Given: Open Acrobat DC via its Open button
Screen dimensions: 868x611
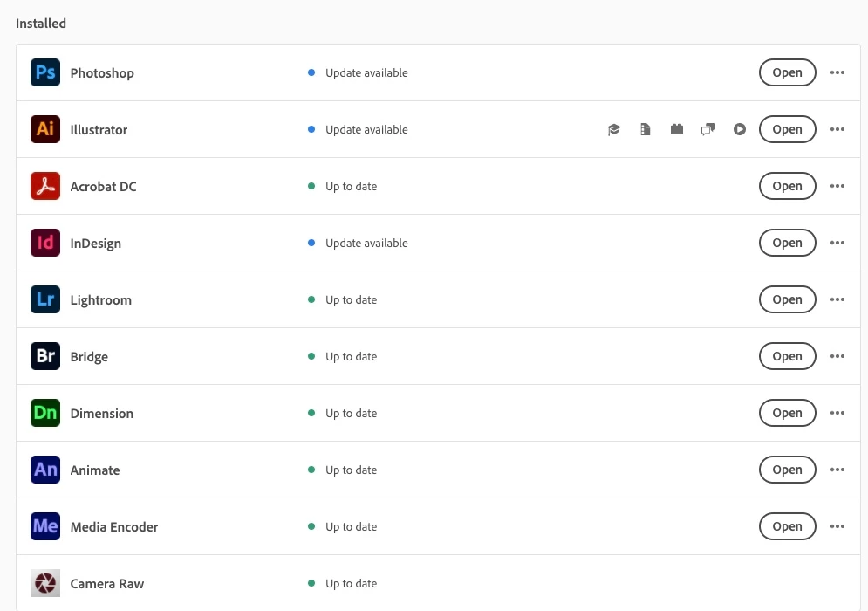Looking at the screenshot, I should point(787,186).
